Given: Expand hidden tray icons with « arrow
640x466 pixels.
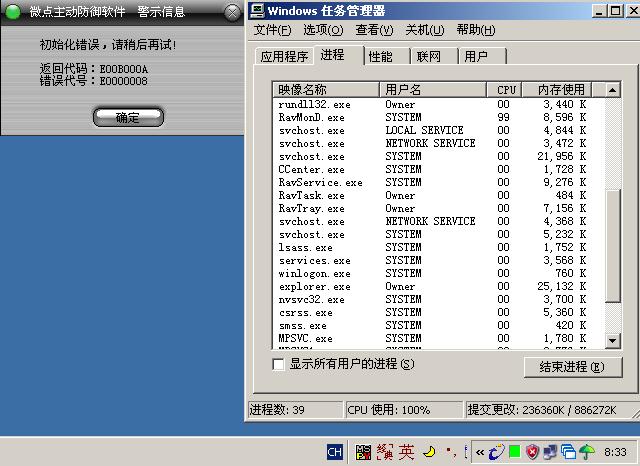Looking at the screenshot, I should [x=480, y=452].
